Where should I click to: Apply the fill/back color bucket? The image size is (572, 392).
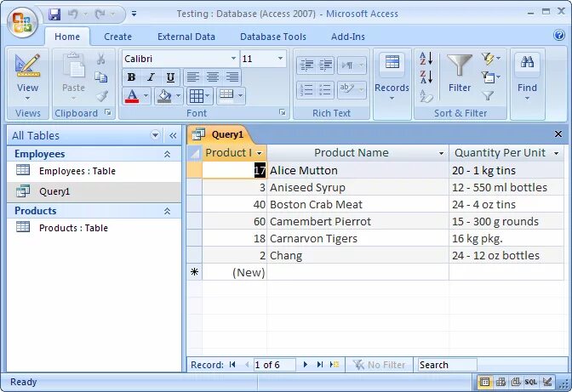pyautogui.click(x=164, y=96)
